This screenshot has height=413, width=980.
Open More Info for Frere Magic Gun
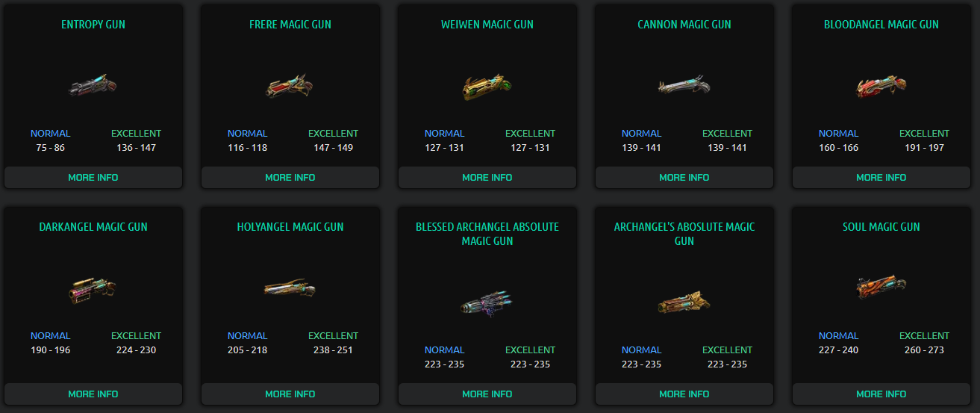[290, 178]
